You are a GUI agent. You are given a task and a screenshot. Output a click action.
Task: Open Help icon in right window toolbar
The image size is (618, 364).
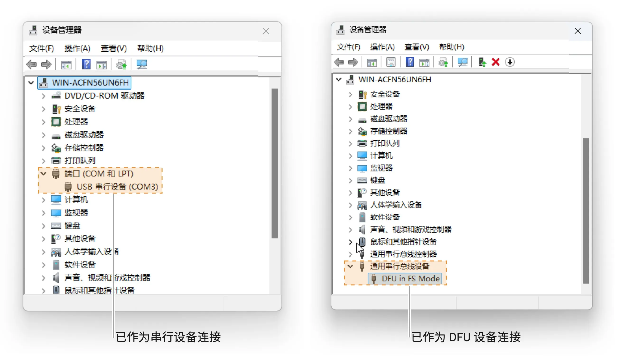[410, 62]
